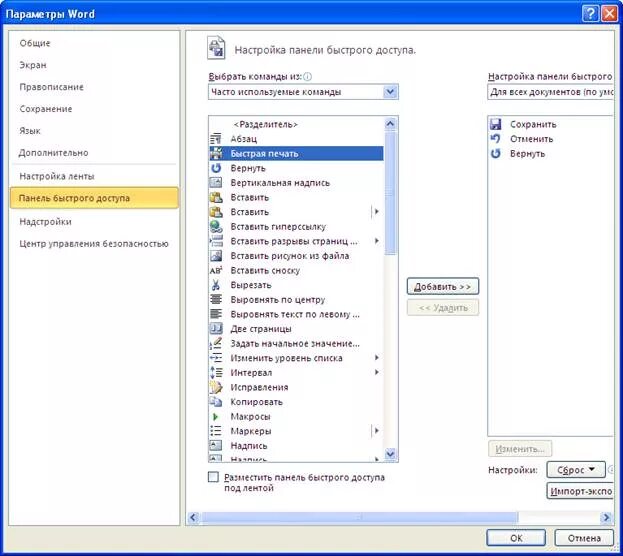Open the Дополнительно section
623x556 pixels.
click(53, 152)
